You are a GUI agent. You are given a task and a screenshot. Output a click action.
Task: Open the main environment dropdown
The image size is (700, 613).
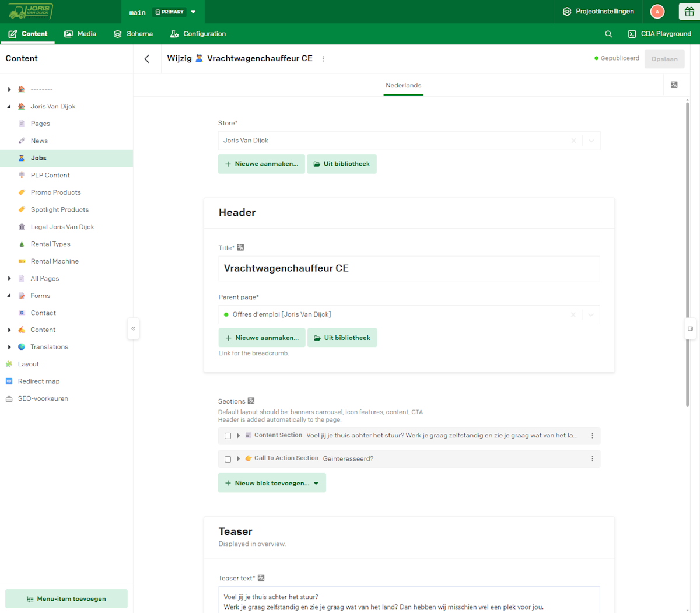click(x=193, y=12)
